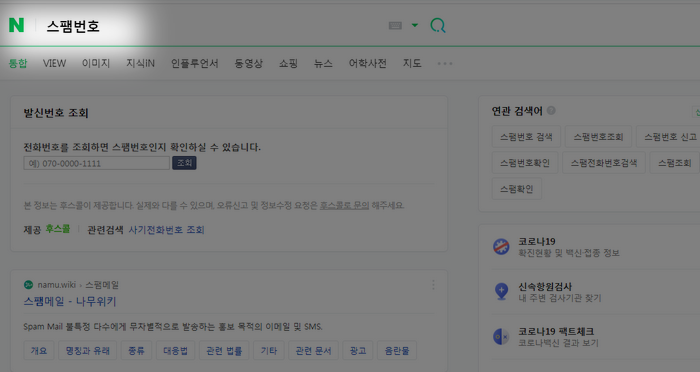Click the 기타 section chip
The width and height of the screenshot is (700, 372).
point(269,351)
